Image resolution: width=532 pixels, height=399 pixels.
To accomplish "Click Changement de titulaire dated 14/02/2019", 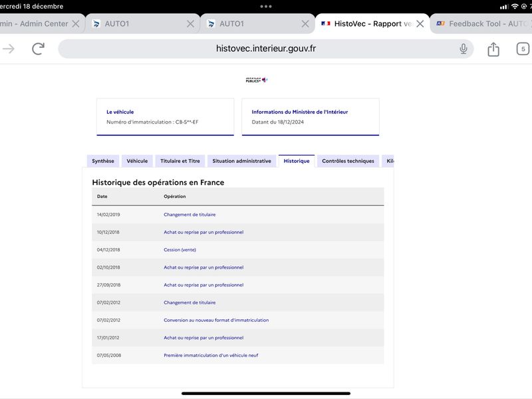I will coord(190,215).
